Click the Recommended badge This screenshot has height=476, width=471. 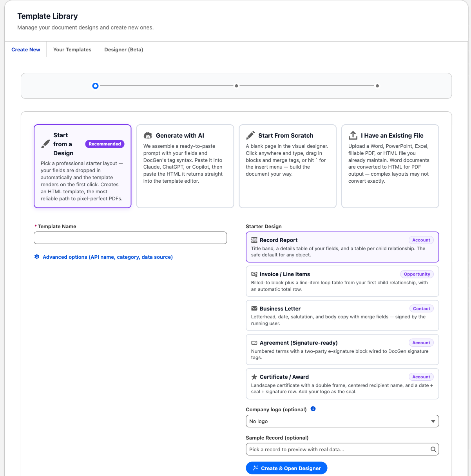pos(105,144)
